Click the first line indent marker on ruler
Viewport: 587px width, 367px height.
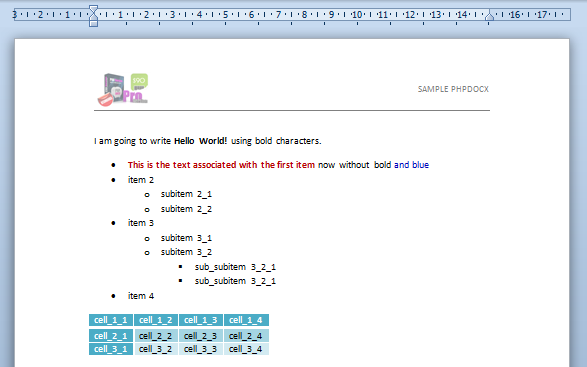(93, 9)
